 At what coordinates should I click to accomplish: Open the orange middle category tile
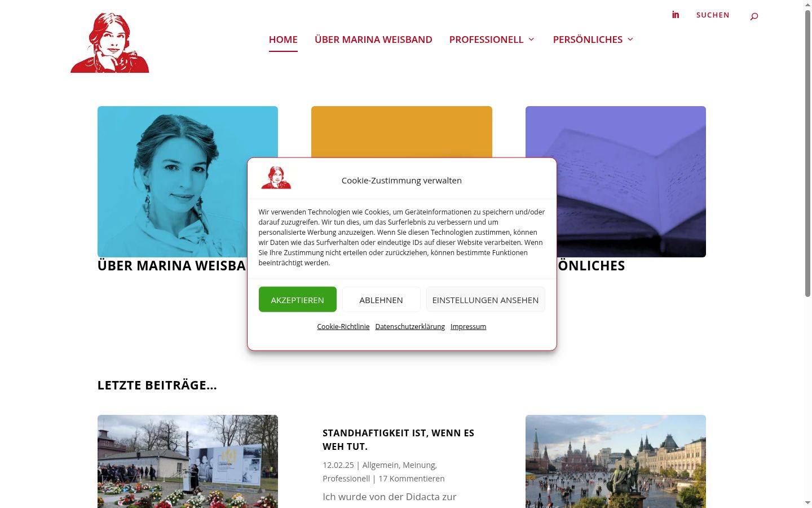[x=401, y=132]
